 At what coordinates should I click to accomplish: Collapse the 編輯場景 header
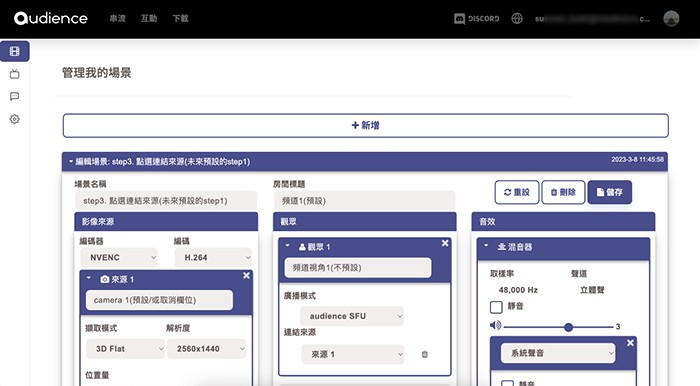71,162
